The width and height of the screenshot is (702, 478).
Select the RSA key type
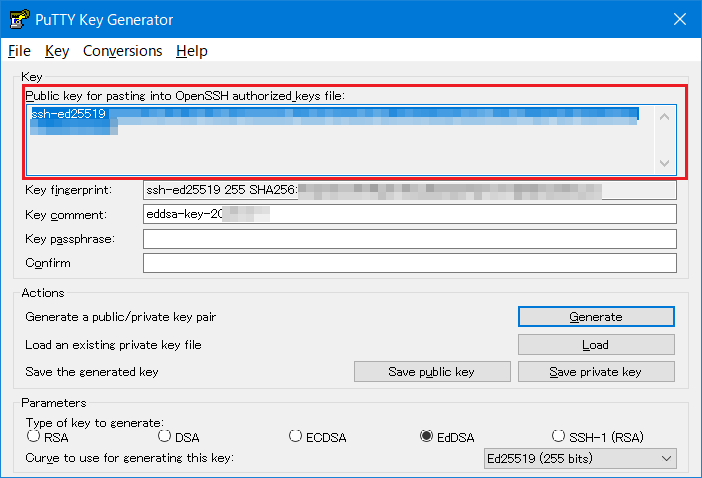[34, 436]
